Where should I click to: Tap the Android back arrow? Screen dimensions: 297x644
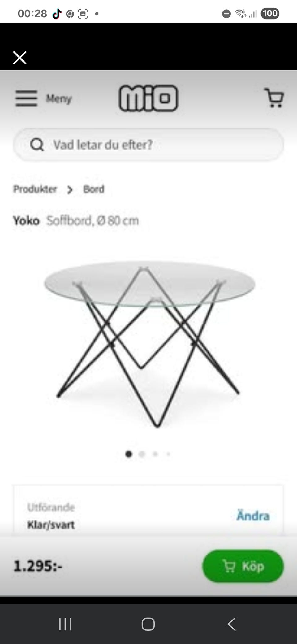(x=231, y=624)
